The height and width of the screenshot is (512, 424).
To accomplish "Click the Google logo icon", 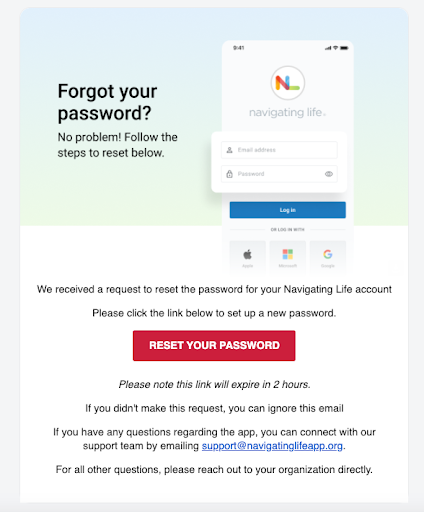I will pyautogui.click(x=328, y=254).
